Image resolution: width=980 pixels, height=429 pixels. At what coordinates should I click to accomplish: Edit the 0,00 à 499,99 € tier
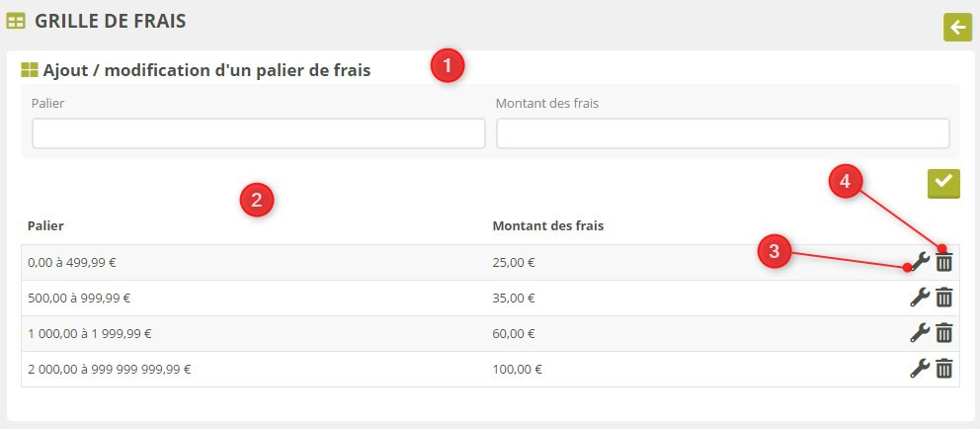point(920,262)
